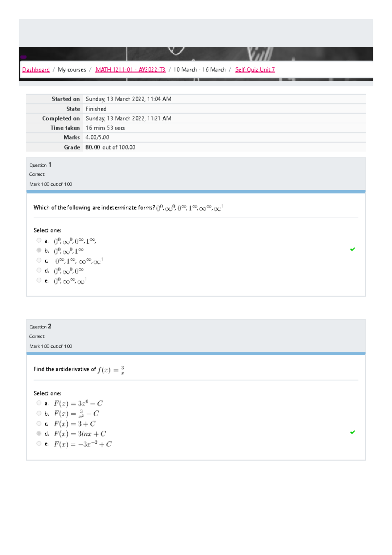Open the Dashboard breadcrumb link
This screenshot has height=555, width=392.
[x=36, y=70]
